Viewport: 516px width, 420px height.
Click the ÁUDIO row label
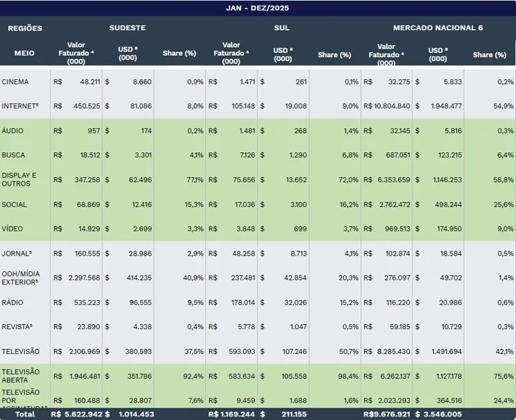[x=13, y=131]
